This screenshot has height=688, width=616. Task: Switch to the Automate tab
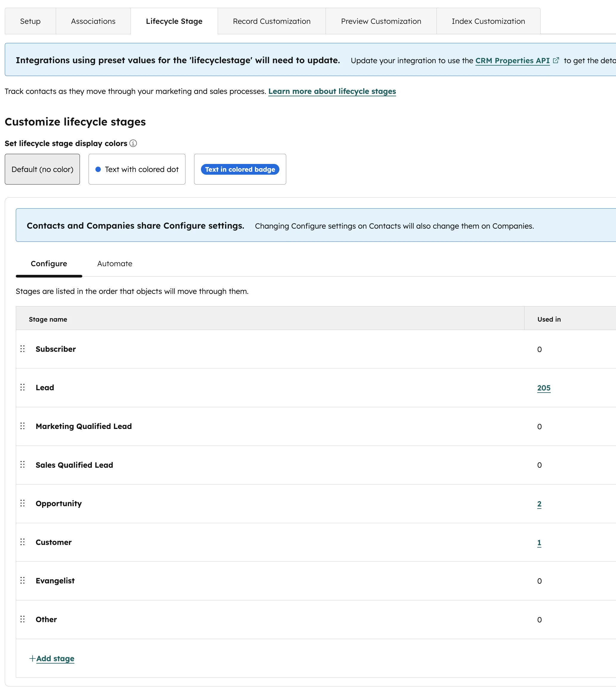114,264
